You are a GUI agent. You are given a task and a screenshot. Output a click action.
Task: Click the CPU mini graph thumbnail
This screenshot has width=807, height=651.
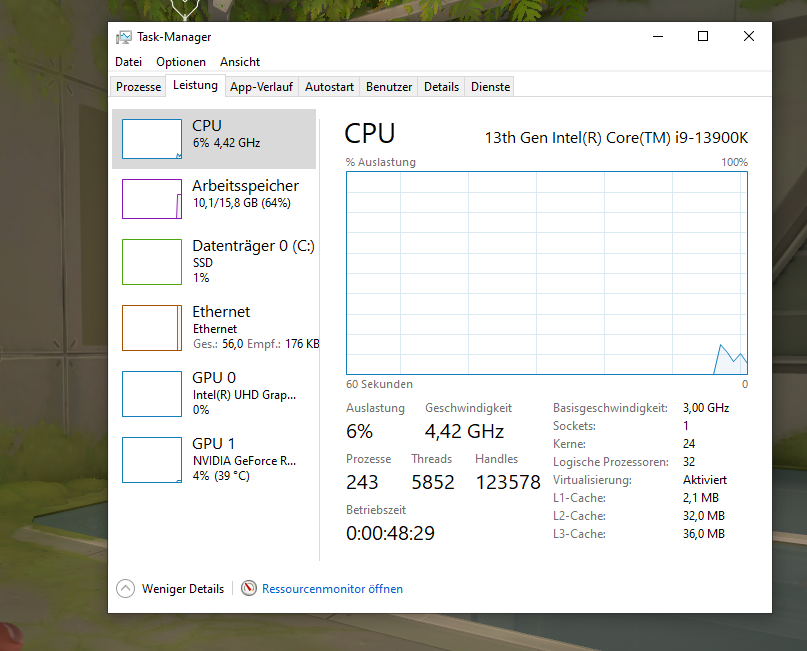pyautogui.click(x=152, y=139)
